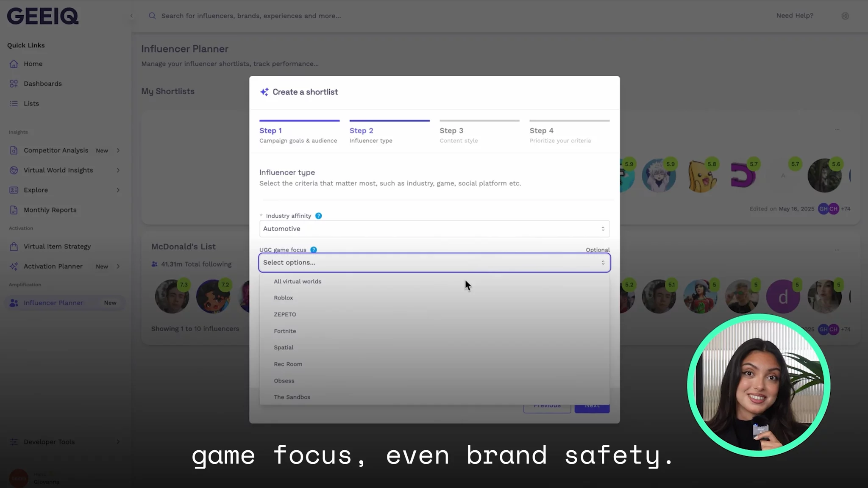868x488 pixels.
Task: Click the GH collaborator badge on top card
Action: click(x=823, y=209)
